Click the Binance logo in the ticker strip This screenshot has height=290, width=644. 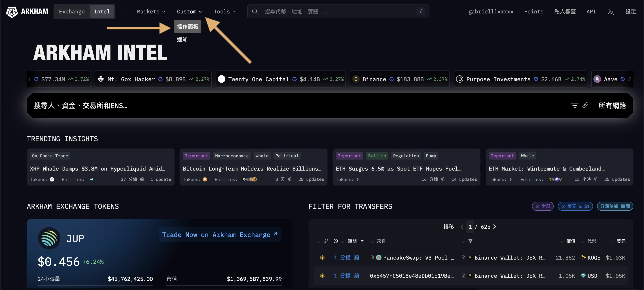click(x=356, y=79)
